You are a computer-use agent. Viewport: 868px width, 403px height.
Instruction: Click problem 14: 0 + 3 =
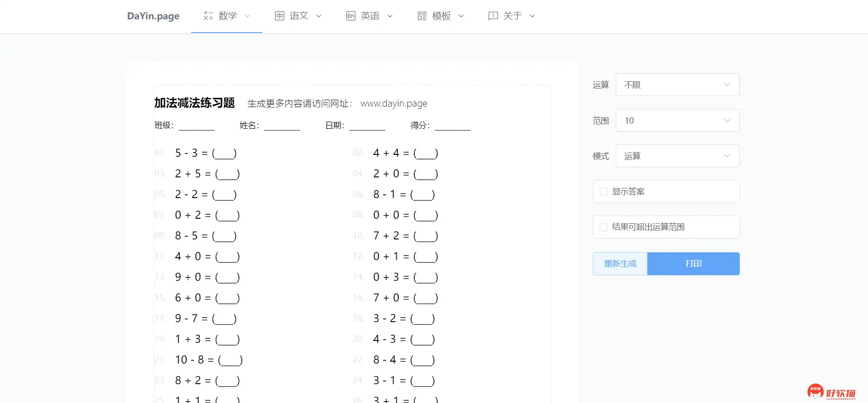pyautogui.click(x=405, y=277)
